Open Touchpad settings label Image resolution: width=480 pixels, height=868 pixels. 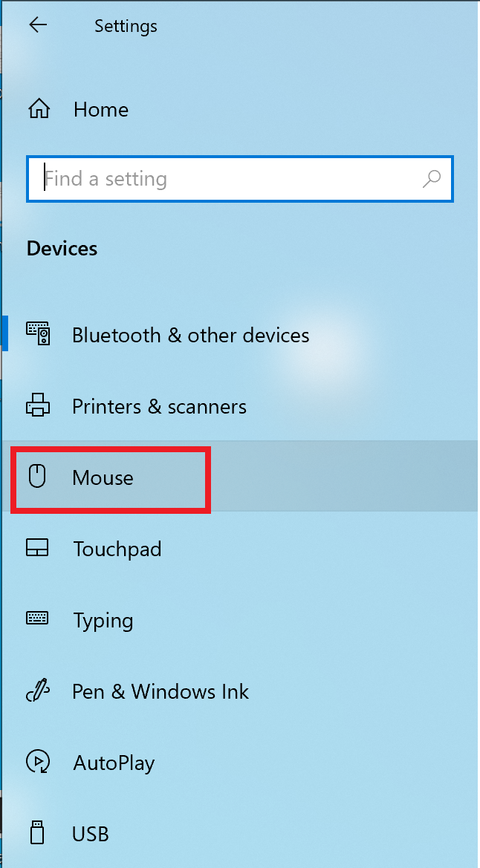click(117, 549)
